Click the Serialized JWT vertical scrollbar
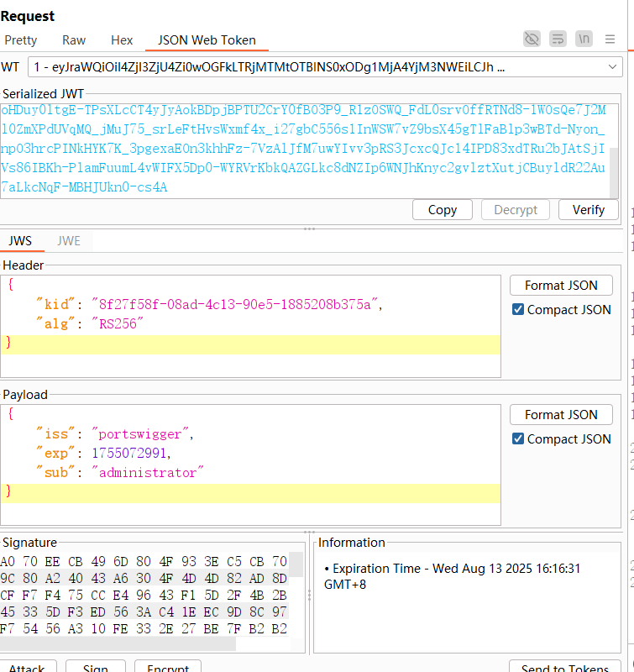This screenshot has width=634, height=672. click(x=614, y=172)
